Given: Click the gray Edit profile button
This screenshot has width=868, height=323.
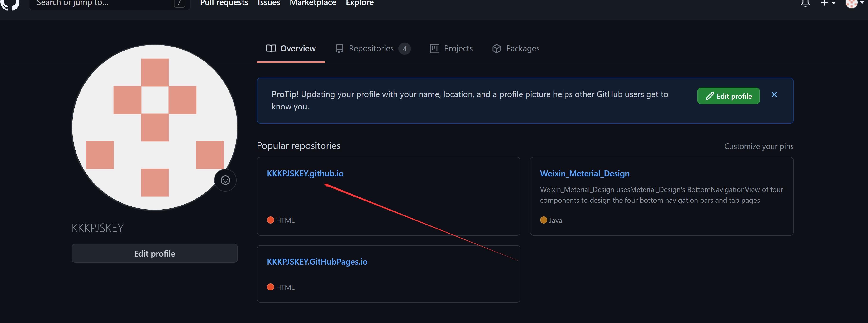Looking at the screenshot, I should click(x=154, y=253).
